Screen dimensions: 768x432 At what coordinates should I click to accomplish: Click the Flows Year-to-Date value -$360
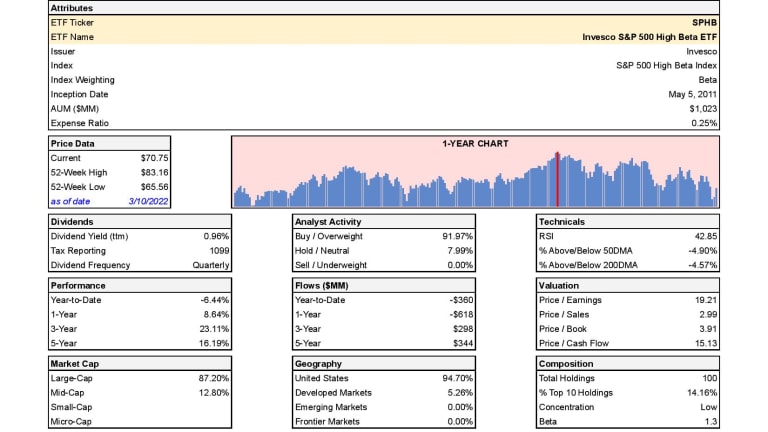pyautogui.click(x=461, y=300)
